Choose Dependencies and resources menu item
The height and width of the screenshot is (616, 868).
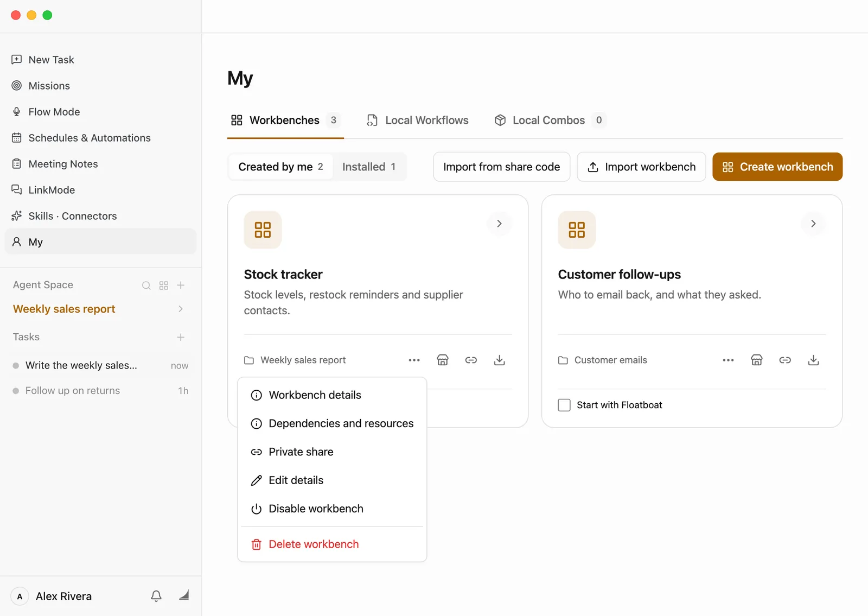pyautogui.click(x=332, y=423)
